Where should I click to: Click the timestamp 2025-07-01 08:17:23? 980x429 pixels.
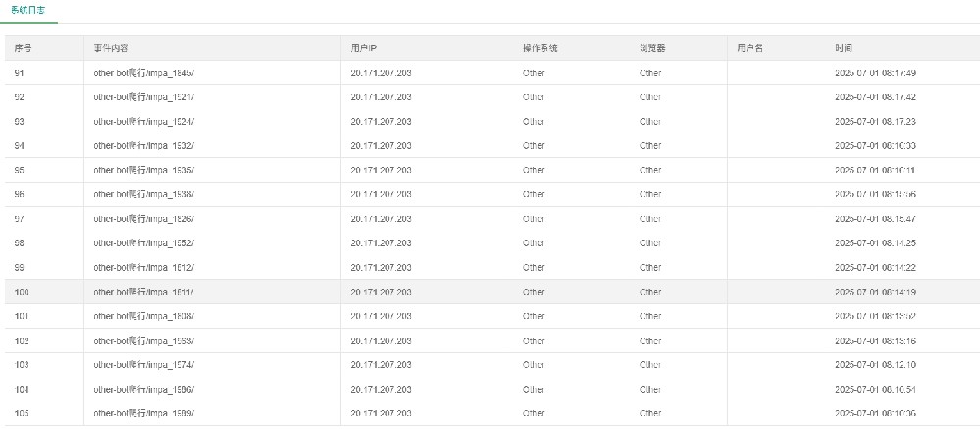click(x=876, y=122)
